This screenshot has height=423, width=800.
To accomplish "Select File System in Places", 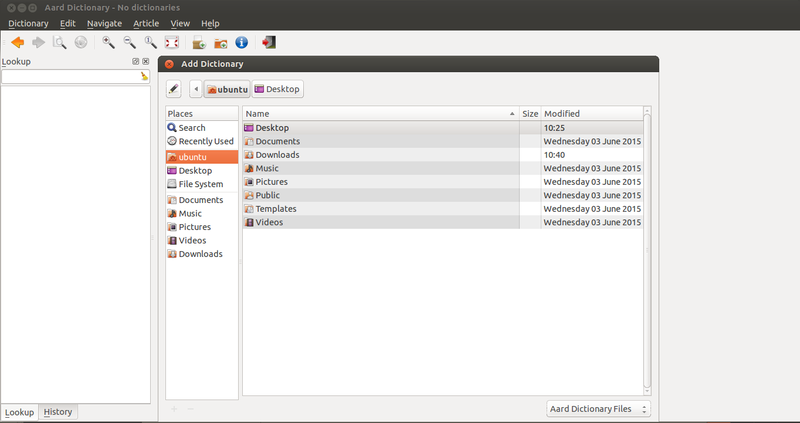I will coord(202,184).
